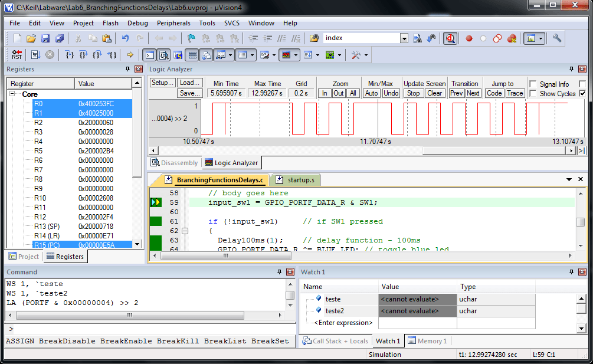Image resolution: width=593 pixels, height=364 pixels.
Task: Click the Jump to Code button
Action: pos(494,93)
